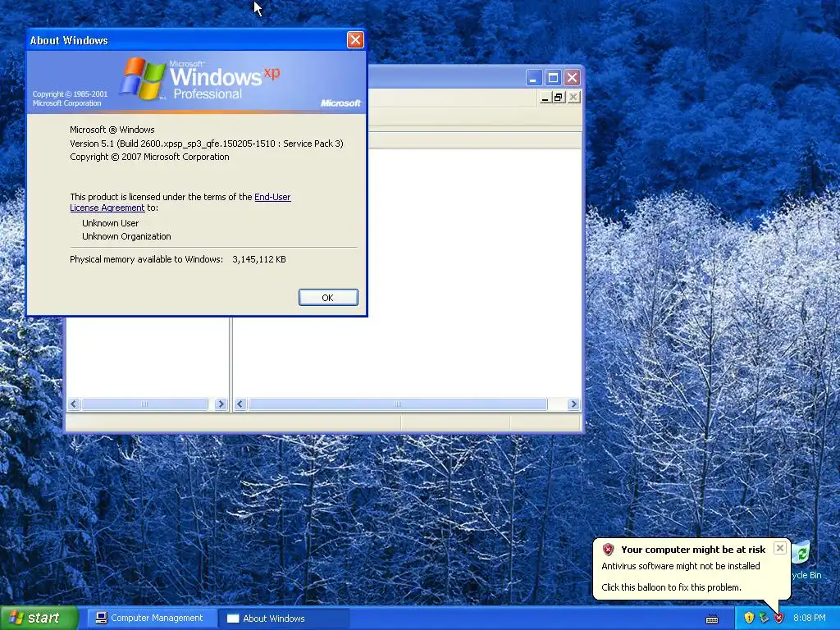Minimize Computer Management's inner console window

coord(545,98)
